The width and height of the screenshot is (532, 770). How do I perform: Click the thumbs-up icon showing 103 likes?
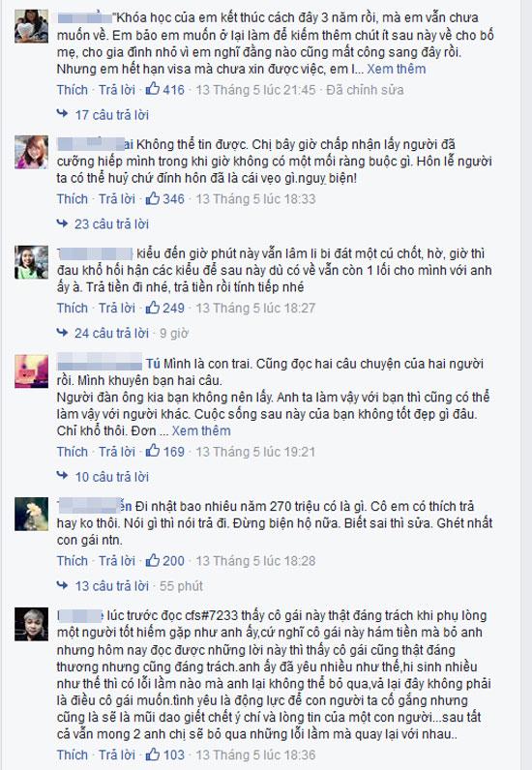pyautogui.click(x=153, y=754)
